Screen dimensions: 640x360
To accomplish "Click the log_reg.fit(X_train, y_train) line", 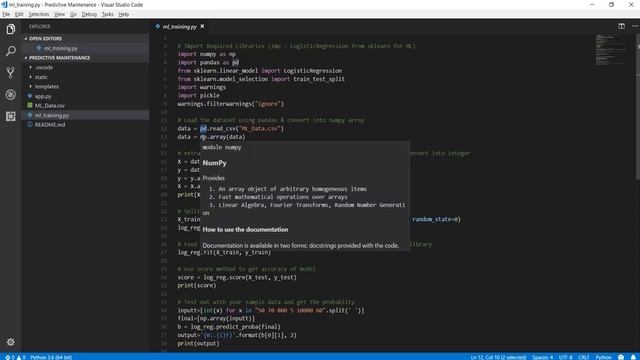I will 224,252.
